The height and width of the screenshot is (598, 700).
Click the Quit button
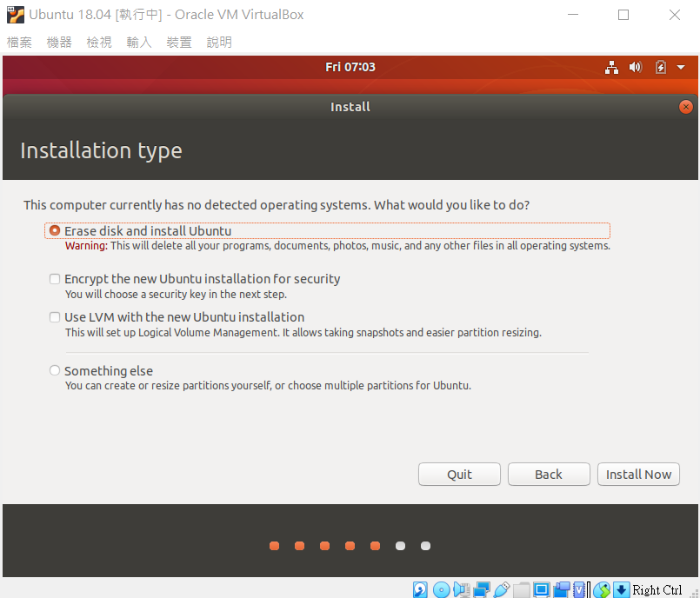point(459,474)
